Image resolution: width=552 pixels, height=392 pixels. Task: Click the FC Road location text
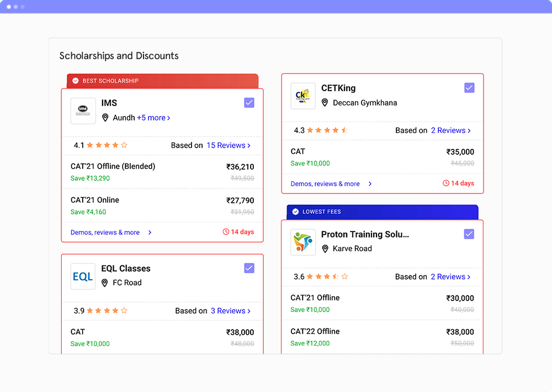(x=127, y=283)
